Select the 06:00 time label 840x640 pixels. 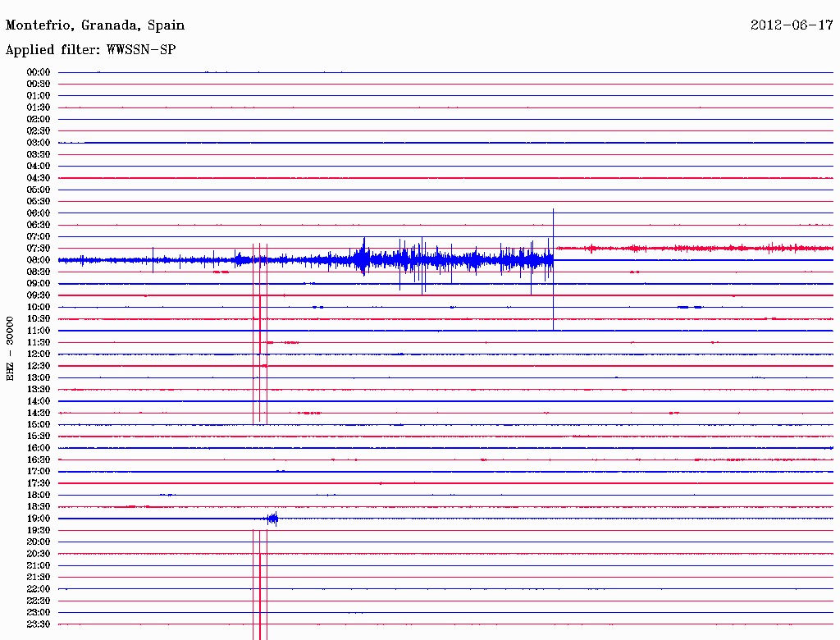pos(39,213)
